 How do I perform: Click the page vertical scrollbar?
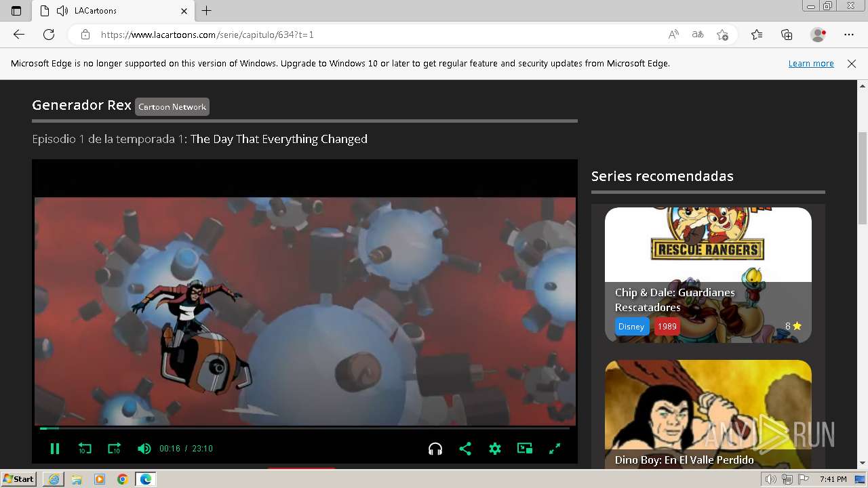(x=863, y=178)
